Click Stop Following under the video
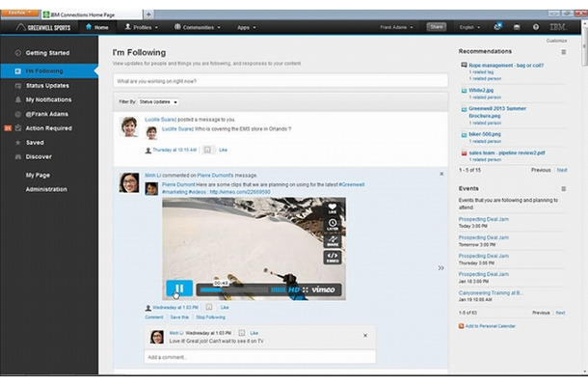The image size is (588, 386). point(210,317)
